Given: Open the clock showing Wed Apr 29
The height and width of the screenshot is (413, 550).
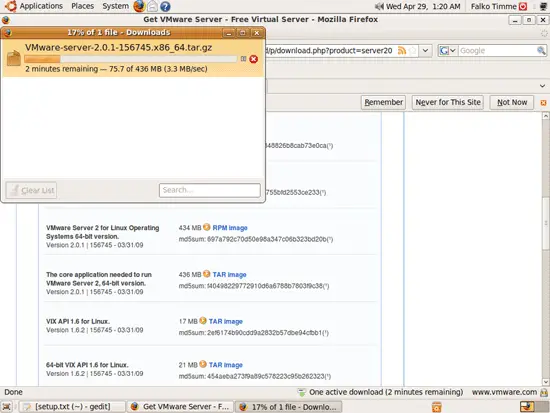Looking at the screenshot, I should point(423,6).
